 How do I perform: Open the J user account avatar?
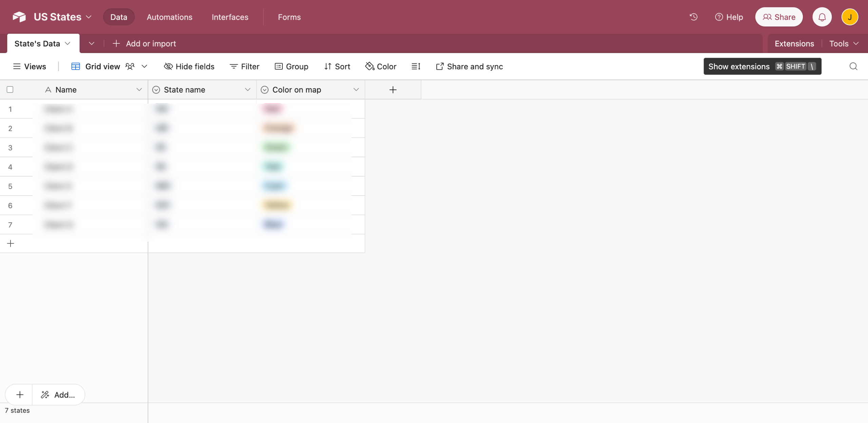[850, 17]
